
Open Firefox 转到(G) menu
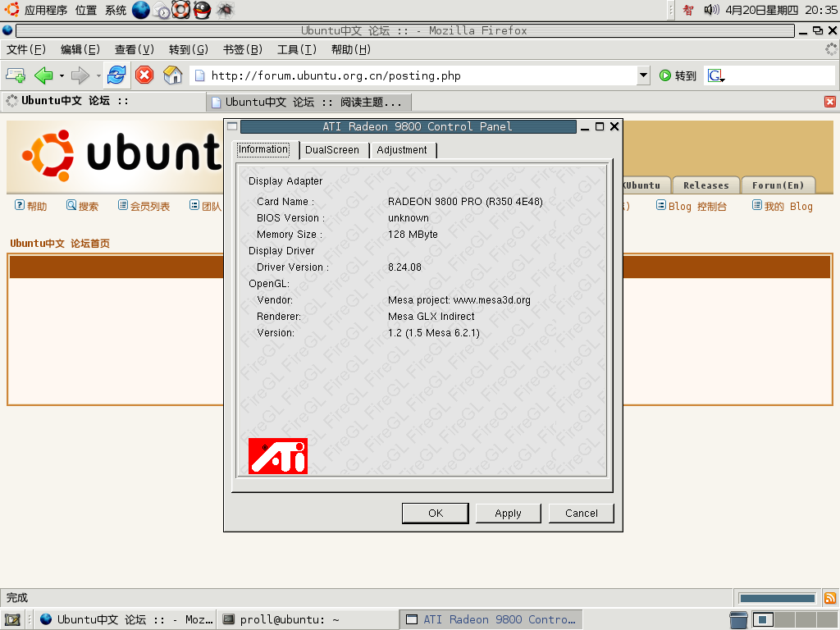coord(189,50)
